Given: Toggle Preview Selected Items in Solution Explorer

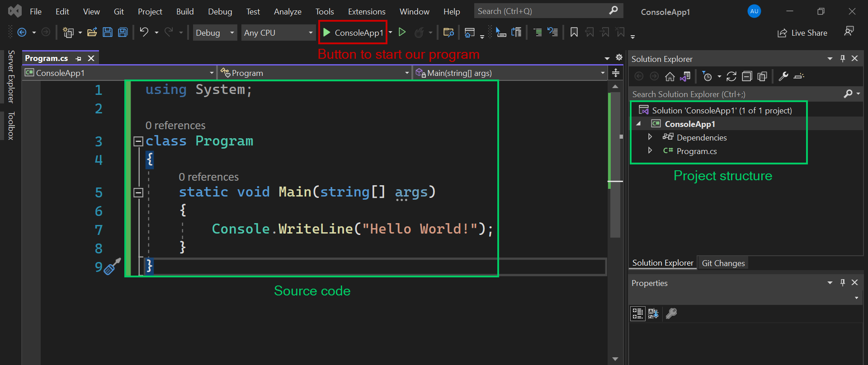Looking at the screenshot, I should [x=799, y=76].
